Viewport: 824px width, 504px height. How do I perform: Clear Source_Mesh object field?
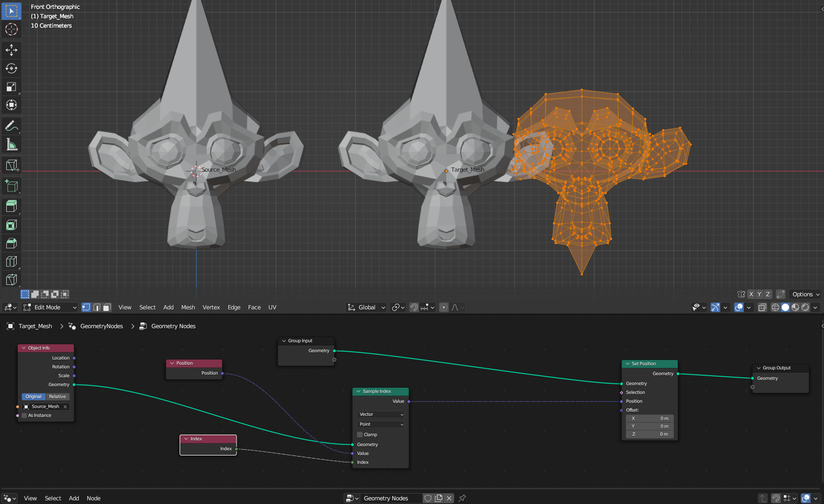[x=65, y=406]
